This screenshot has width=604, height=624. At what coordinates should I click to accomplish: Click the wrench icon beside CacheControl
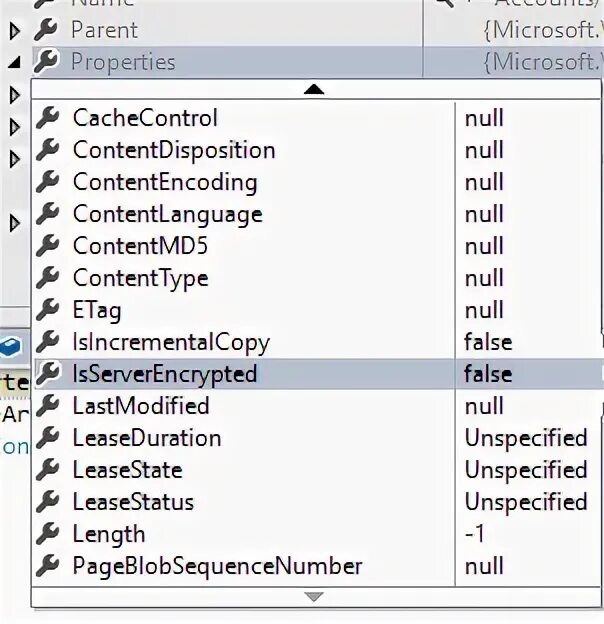[x=48, y=118]
